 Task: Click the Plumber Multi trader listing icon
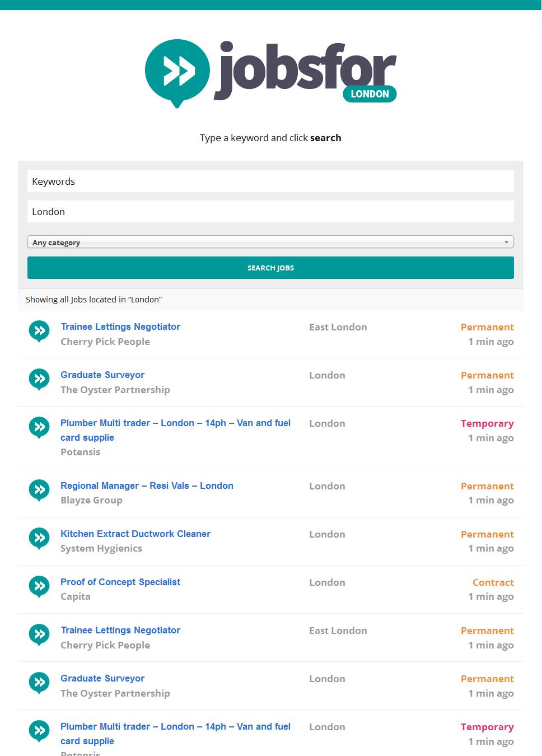pyautogui.click(x=39, y=427)
